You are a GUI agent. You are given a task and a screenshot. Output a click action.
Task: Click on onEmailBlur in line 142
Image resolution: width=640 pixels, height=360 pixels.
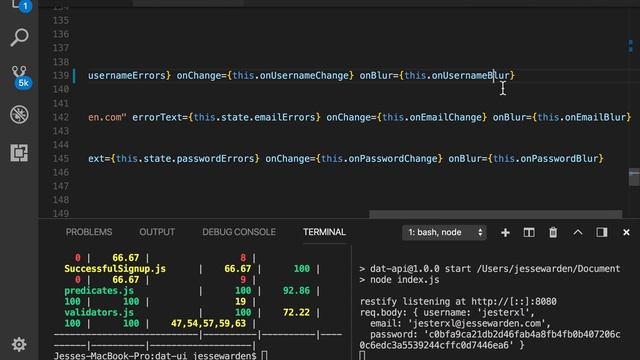tap(596, 117)
